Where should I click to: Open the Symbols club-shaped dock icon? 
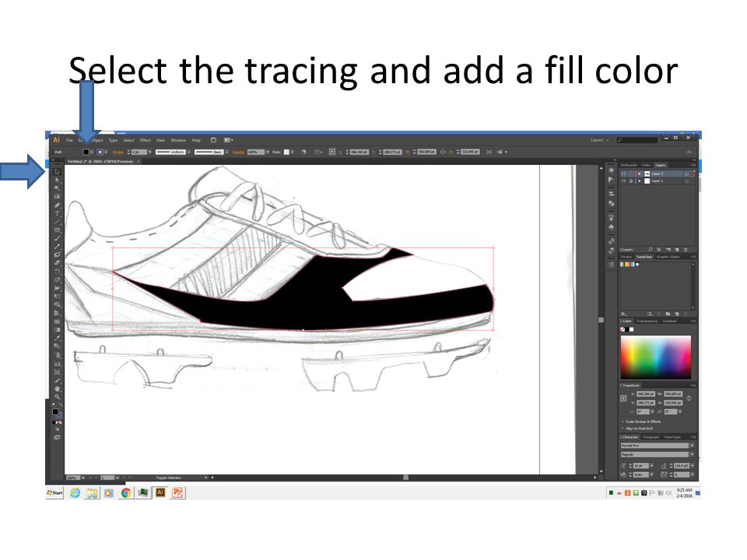tap(612, 226)
